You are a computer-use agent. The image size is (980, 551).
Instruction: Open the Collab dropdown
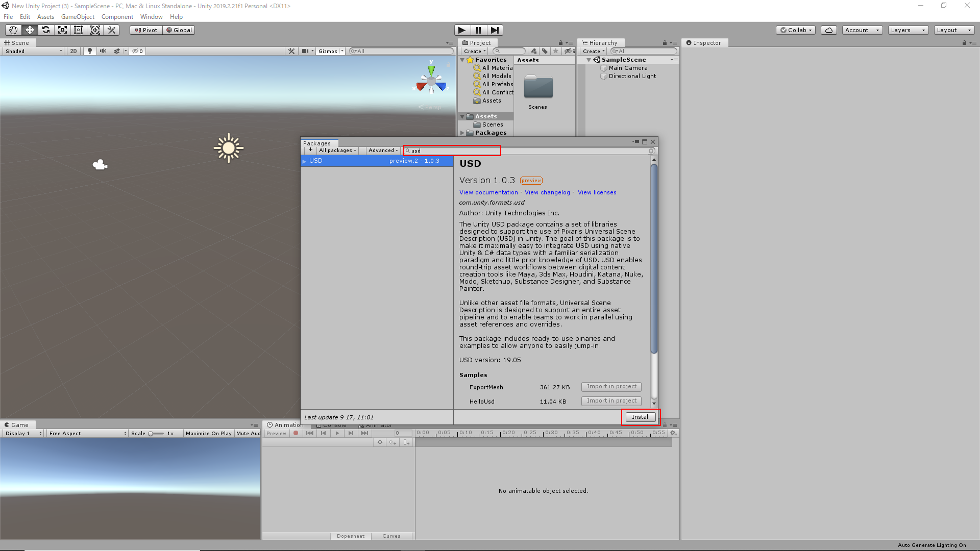[x=796, y=30]
